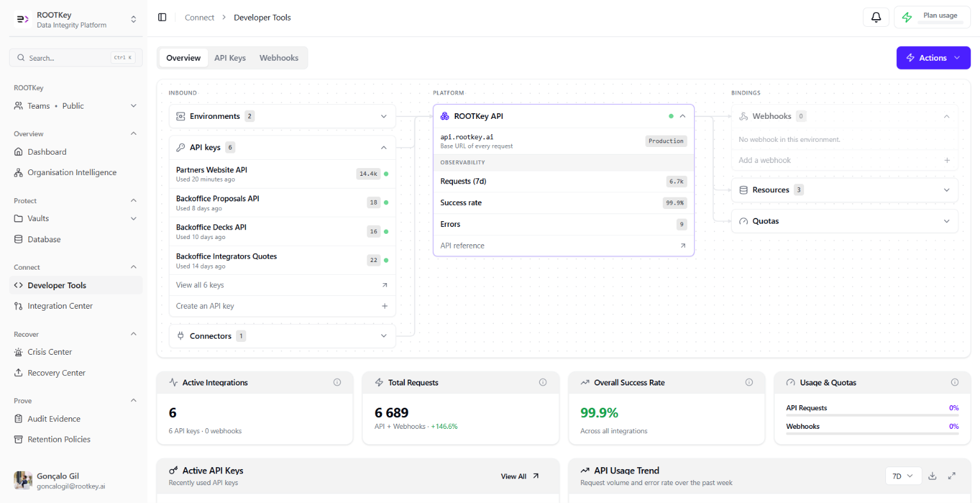Open Retention Policies page

pos(75,440)
